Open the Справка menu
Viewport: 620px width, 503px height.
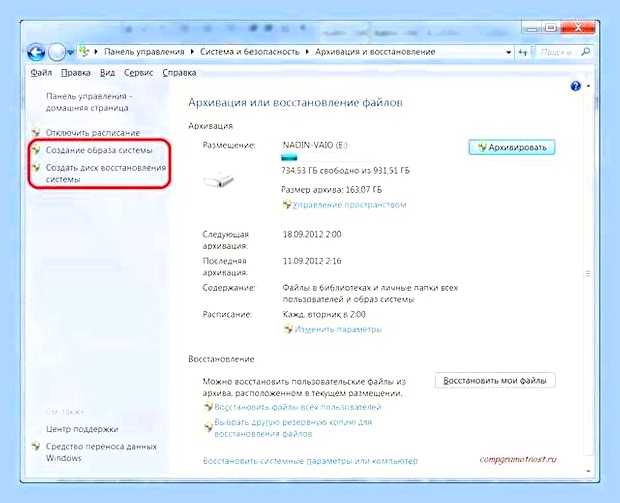[x=179, y=73]
